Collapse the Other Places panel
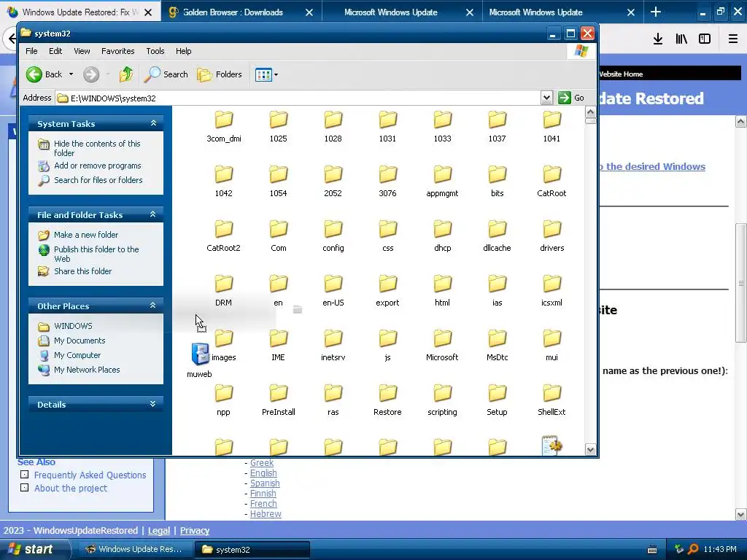The image size is (747, 560). [x=153, y=306]
